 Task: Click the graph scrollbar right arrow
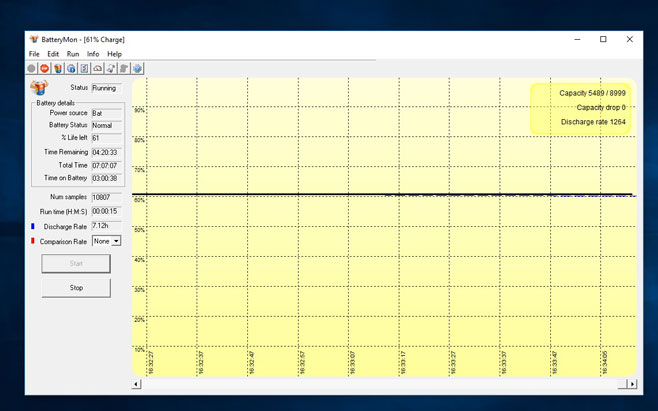point(631,384)
